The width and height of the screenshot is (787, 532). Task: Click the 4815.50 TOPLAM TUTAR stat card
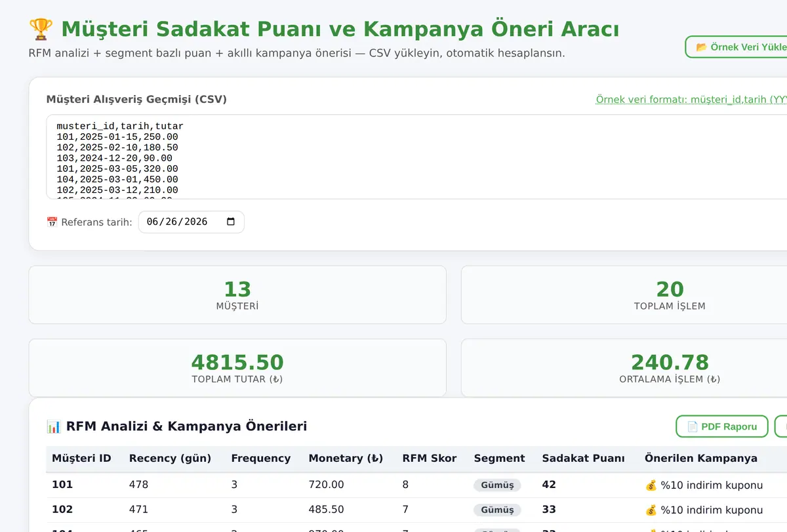pos(237,368)
